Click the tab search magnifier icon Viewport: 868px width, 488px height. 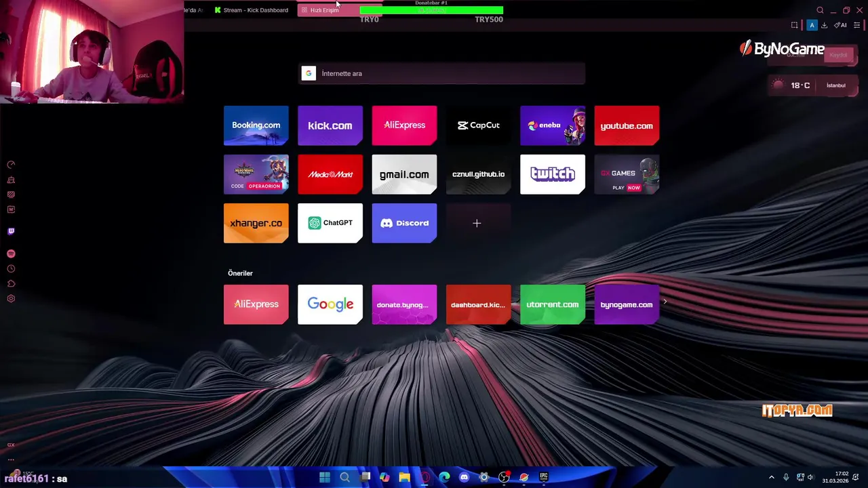[820, 10]
